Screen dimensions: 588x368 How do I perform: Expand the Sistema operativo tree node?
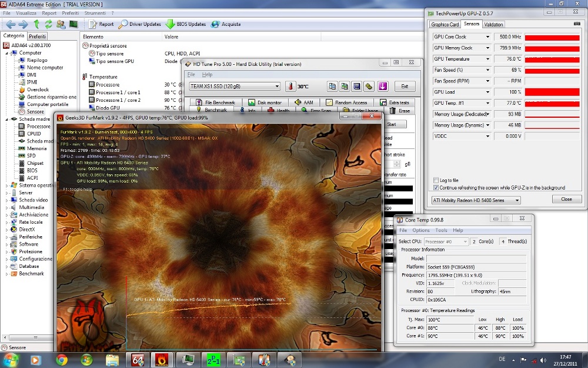pyautogui.click(x=6, y=185)
